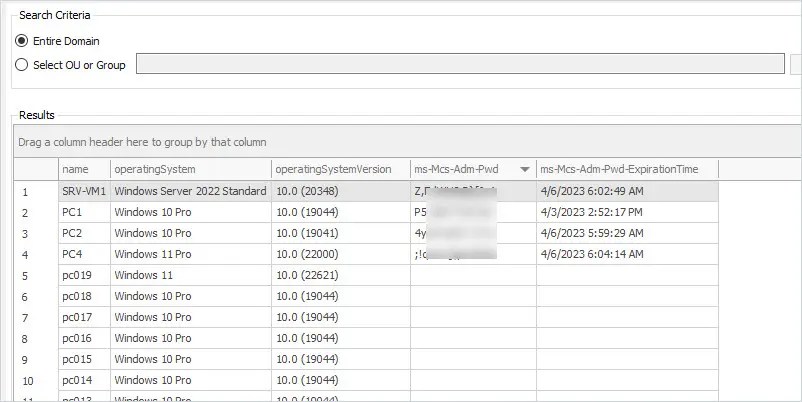Click the password cell in the SRV-VM1 row

point(473,191)
